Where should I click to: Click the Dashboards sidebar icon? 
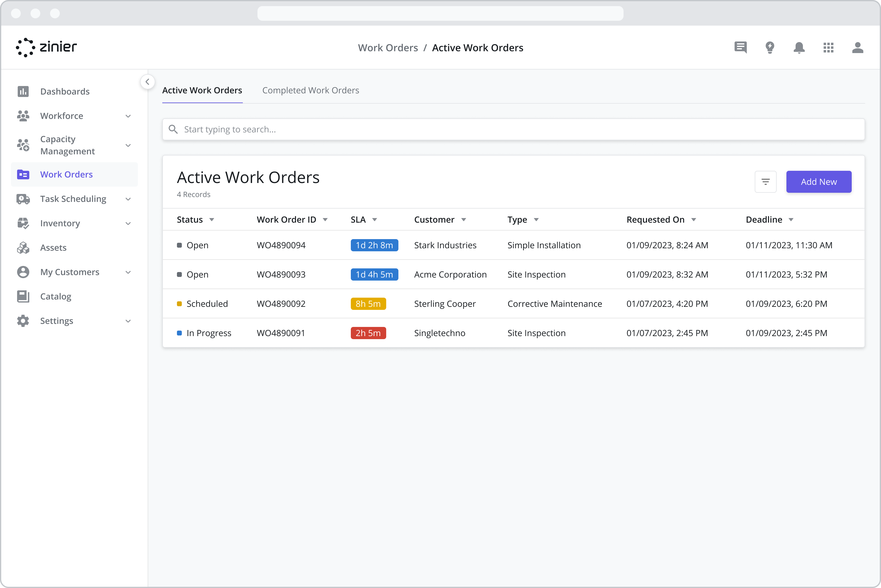coord(23,91)
